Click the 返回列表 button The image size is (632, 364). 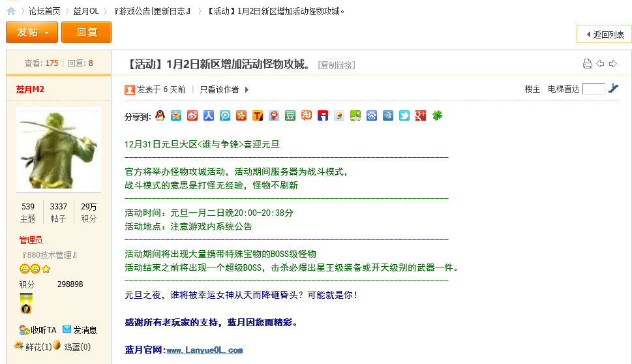604,34
